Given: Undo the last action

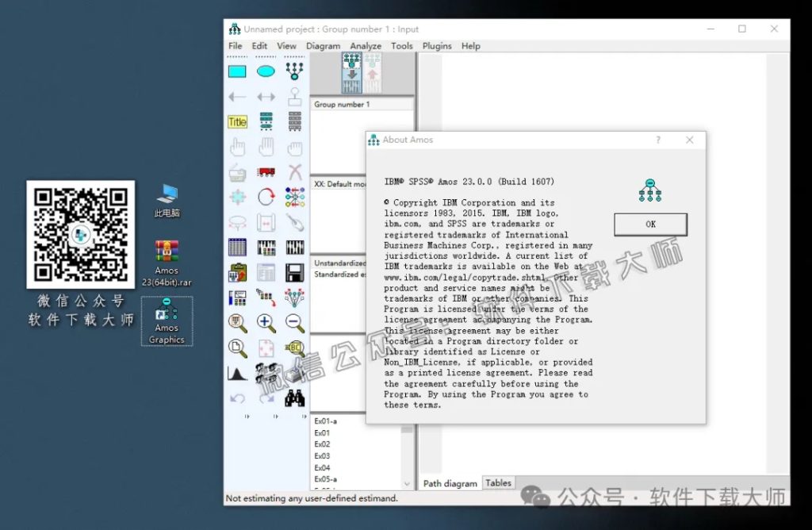Looking at the screenshot, I should click(238, 397).
